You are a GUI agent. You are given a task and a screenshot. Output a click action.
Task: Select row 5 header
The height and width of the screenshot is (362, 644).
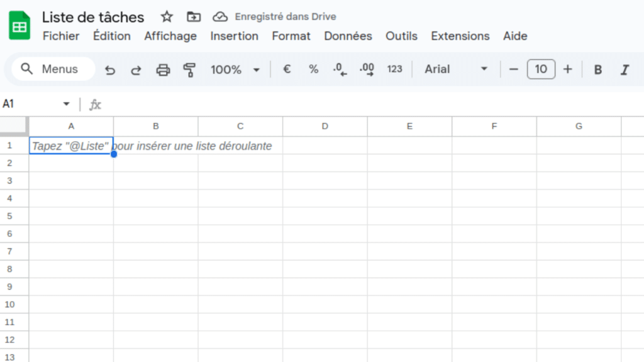[x=14, y=216]
